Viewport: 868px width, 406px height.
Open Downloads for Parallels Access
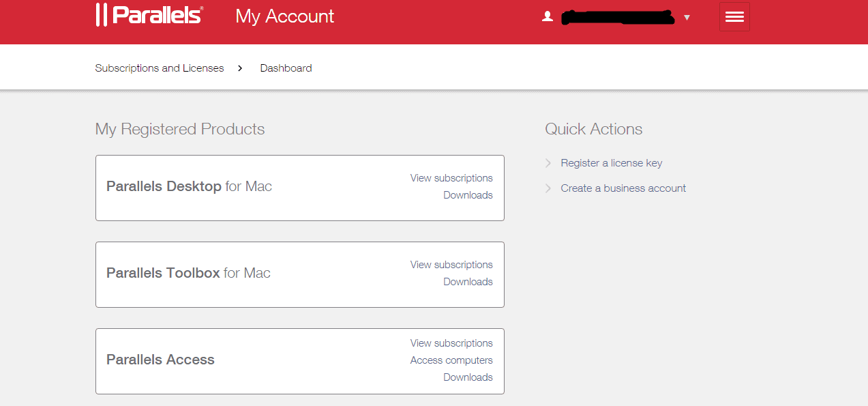[468, 377]
